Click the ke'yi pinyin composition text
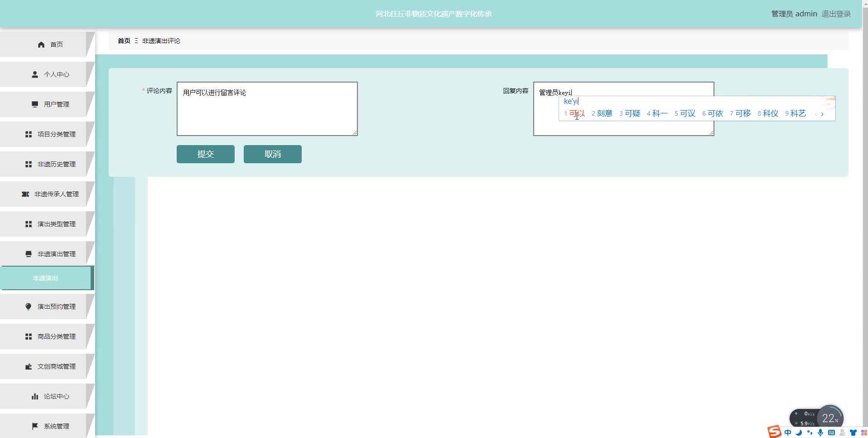Viewport: 868px width, 438px height. [x=571, y=102]
